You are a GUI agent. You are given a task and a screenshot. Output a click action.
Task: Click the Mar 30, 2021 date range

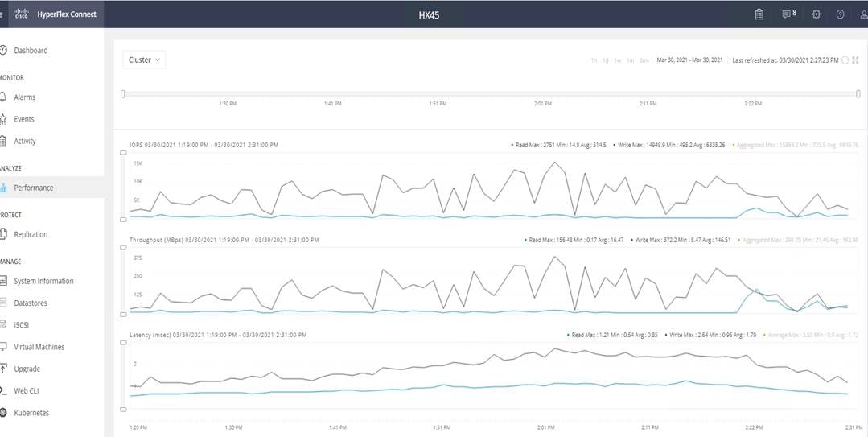point(689,60)
